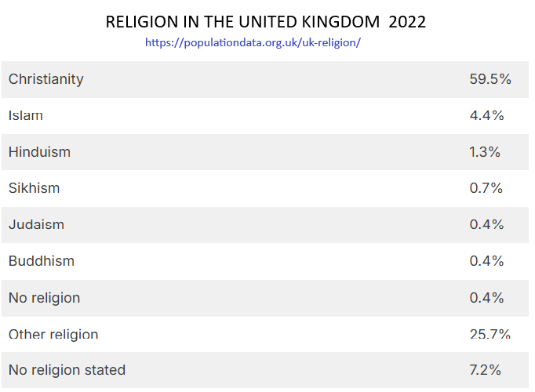Select the Judaism row label

click(x=36, y=225)
